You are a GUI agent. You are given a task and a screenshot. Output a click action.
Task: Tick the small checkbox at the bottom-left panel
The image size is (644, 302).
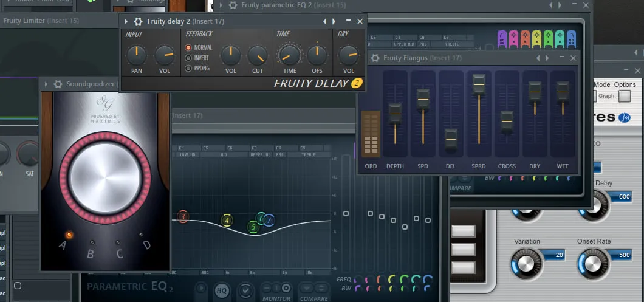coord(17,285)
